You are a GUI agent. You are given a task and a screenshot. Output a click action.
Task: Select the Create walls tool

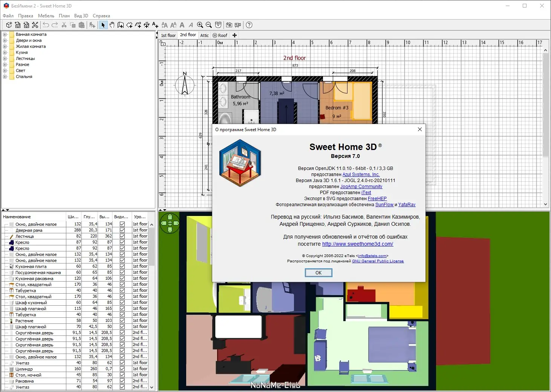(121, 25)
